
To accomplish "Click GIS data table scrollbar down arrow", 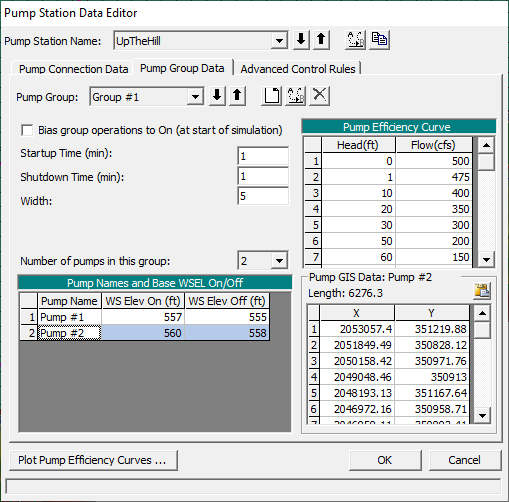I will click(482, 416).
